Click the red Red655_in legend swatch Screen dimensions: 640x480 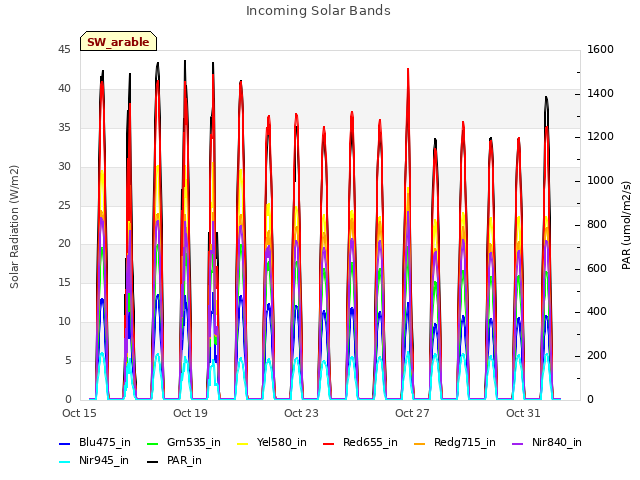[x=329, y=444]
